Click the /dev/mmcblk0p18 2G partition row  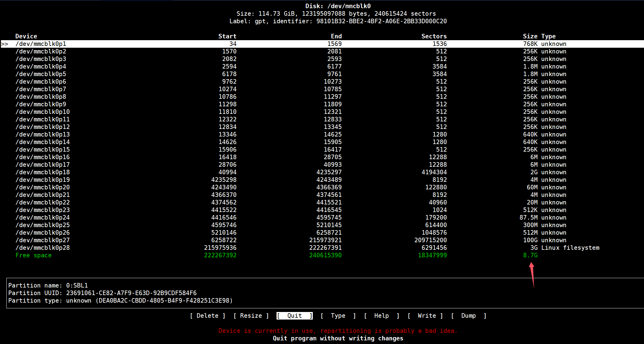click(x=43, y=172)
